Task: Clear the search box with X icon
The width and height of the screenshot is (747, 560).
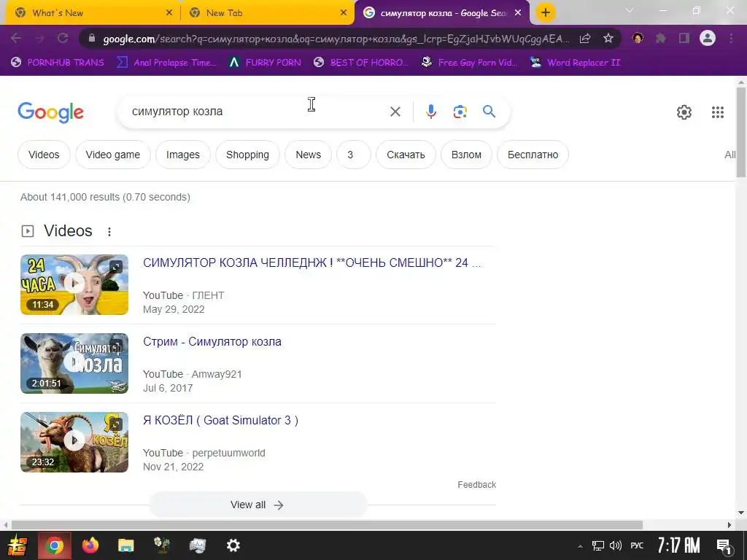Action: [395, 112]
